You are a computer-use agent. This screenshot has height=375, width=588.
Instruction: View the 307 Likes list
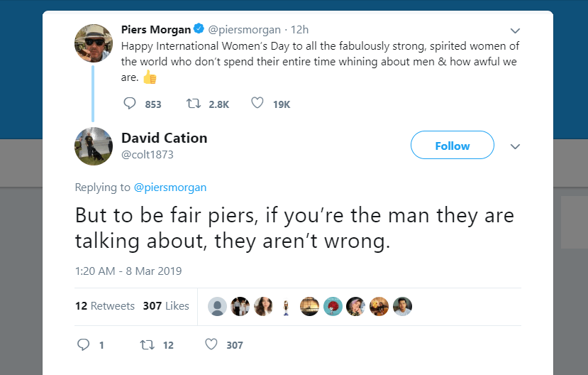pyautogui.click(x=166, y=306)
